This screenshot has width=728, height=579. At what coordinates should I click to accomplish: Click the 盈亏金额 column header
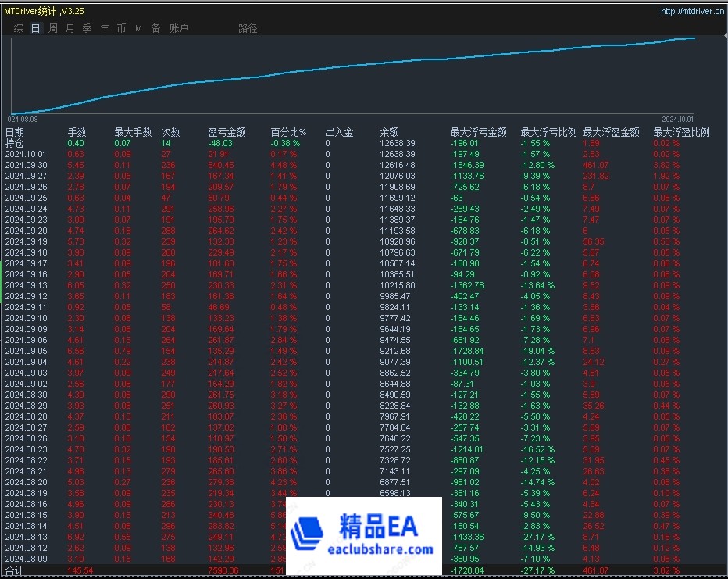pyautogui.click(x=229, y=132)
